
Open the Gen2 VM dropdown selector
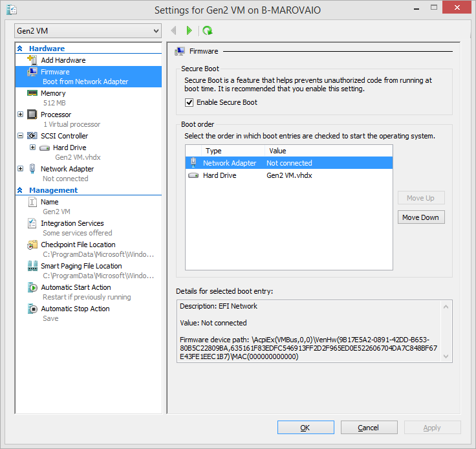88,31
